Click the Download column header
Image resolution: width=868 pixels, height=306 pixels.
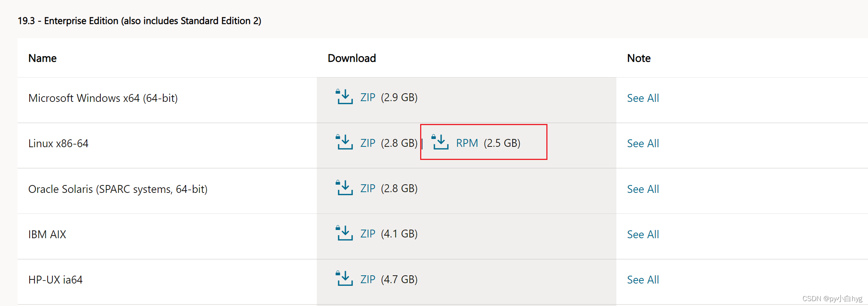click(351, 58)
